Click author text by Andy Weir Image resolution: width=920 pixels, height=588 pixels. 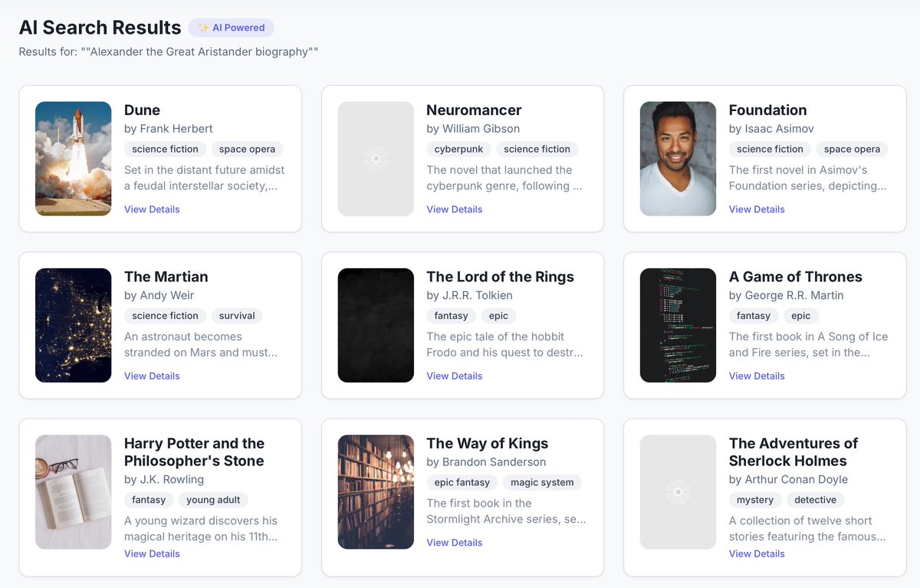[159, 295]
